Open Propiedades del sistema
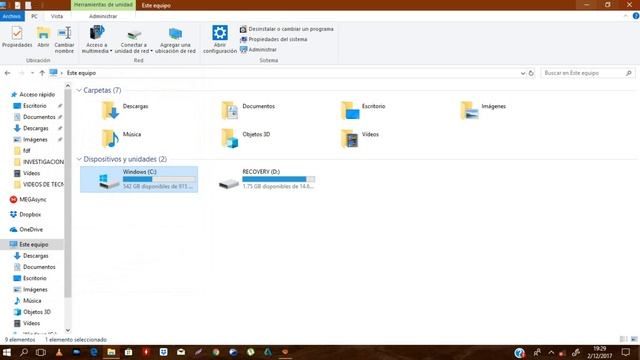Image resolution: width=640 pixels, height=360 pixels. pos(273,39)
